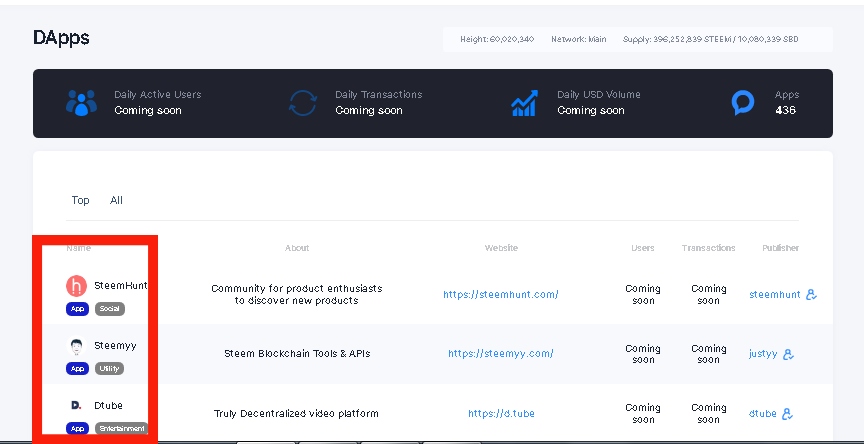Click the Transactions column header
Image resolution: width=864 pixels, height=444 pixels.
coord(709,248)
